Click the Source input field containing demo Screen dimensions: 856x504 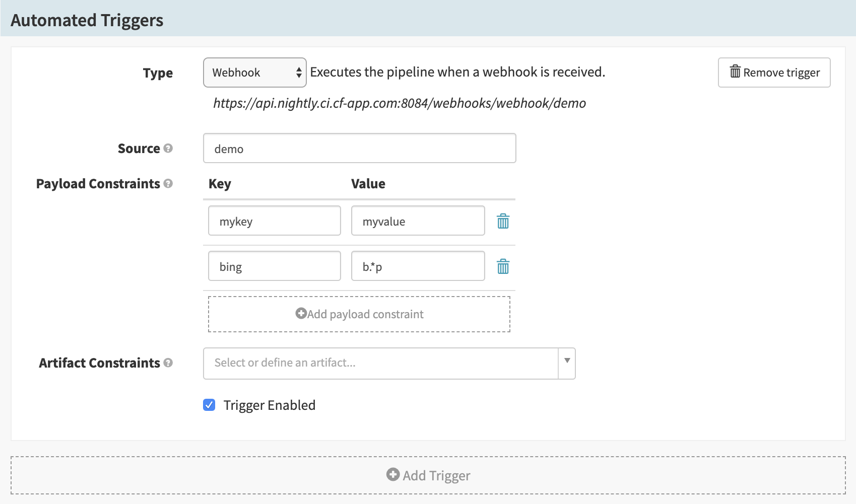click(359, 149)
